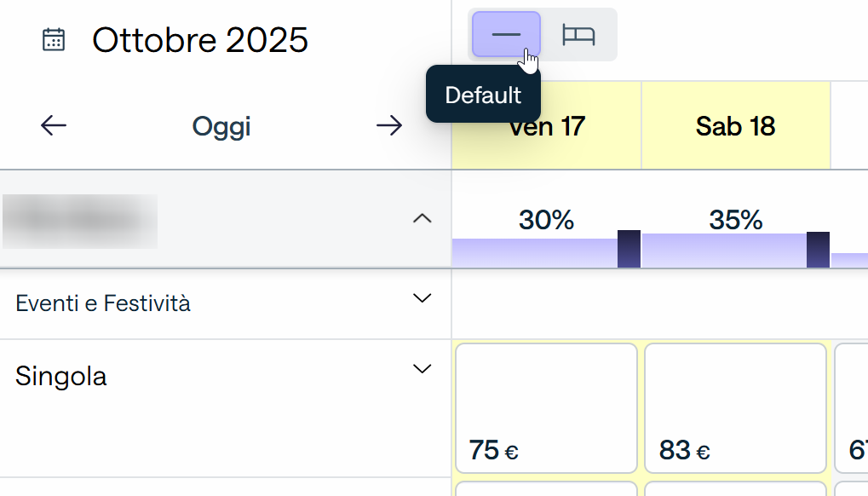Image resolution: width=868 pixels, height=496 pixels.
Task: Click the 30% occupancy bar
Action: click(x=535, y=253)
